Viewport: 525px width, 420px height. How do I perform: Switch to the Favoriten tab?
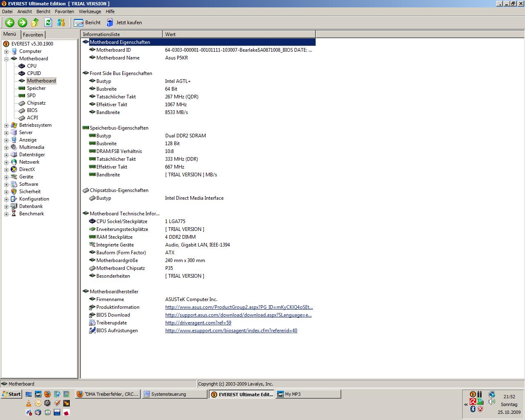[33, 35]
